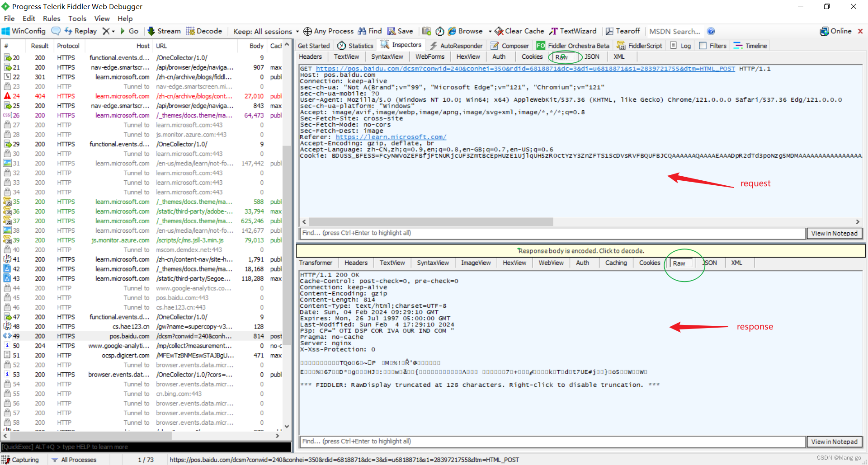The image size is (868, 465).
Task: Click the blue help question icon
Action: pos(711,31)
